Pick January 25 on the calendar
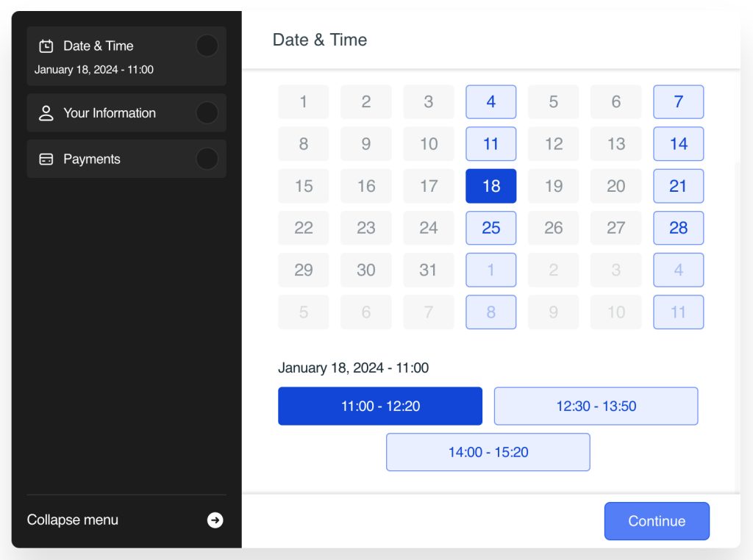Image resolution: width=753 pixels, height=560 pixels. [x=491, y=229]
